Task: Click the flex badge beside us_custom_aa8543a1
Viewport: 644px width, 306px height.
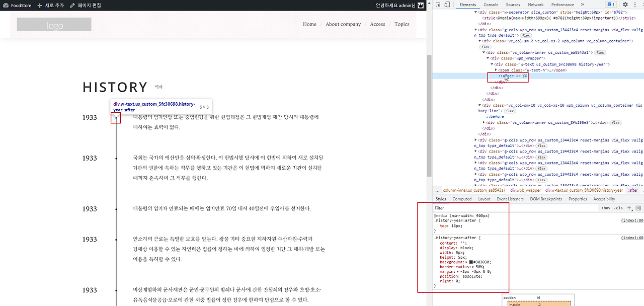Action: (x=600, y=53)
